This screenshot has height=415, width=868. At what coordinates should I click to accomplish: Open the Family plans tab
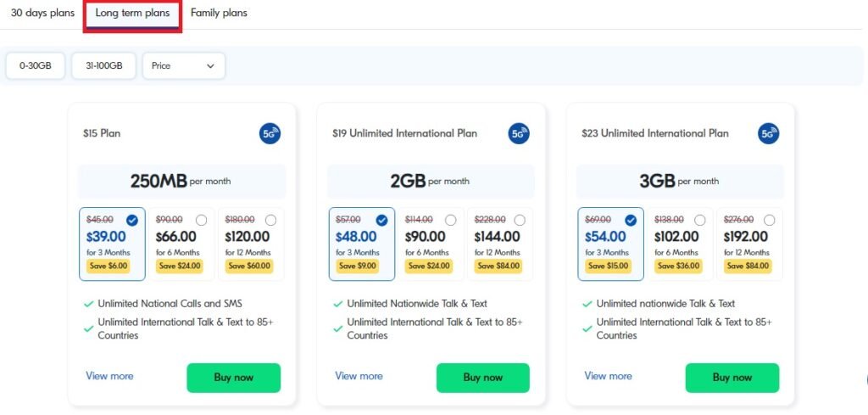pyautogui.click(x=219, y=13)
